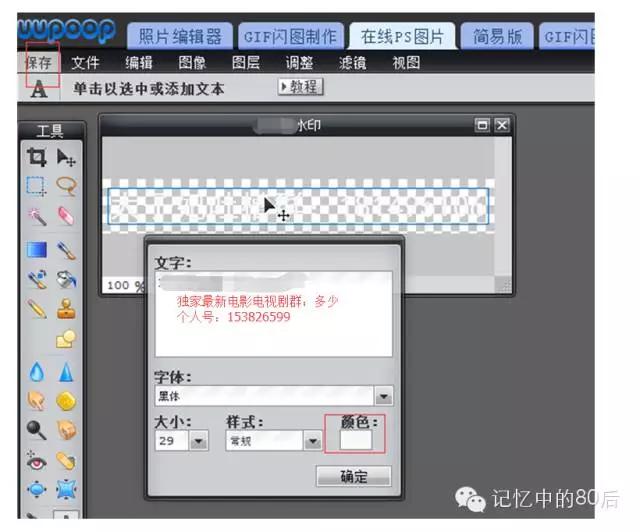Select the Blur water-drop tool
The width and height of the screenshot is (640, 532).
37,372
